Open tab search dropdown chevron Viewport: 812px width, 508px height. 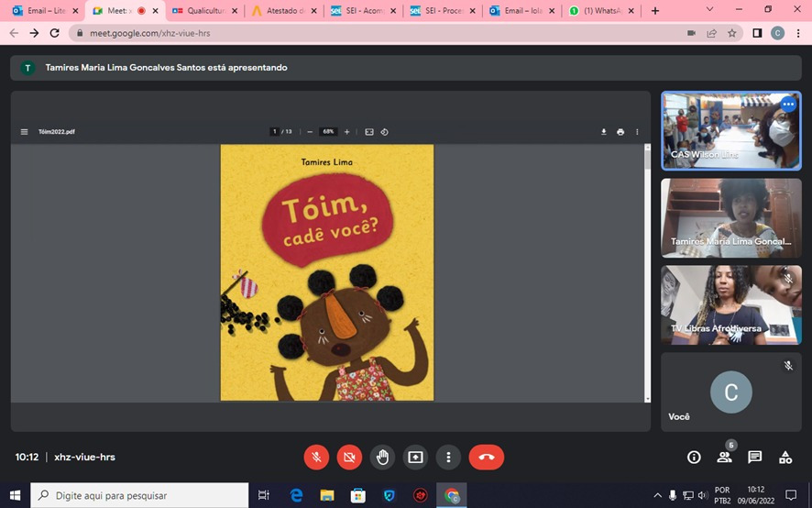tap(709, 9)
